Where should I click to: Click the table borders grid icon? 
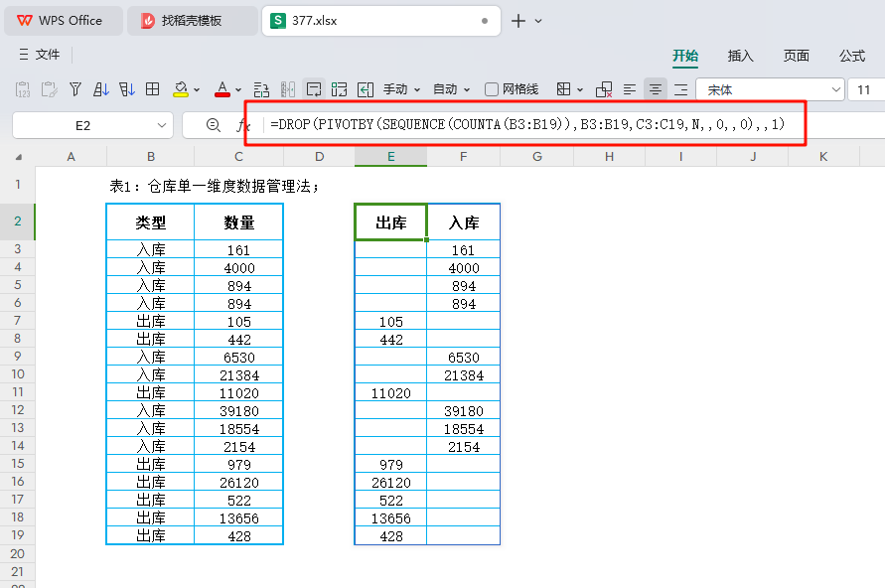click(x=152, y=89)
